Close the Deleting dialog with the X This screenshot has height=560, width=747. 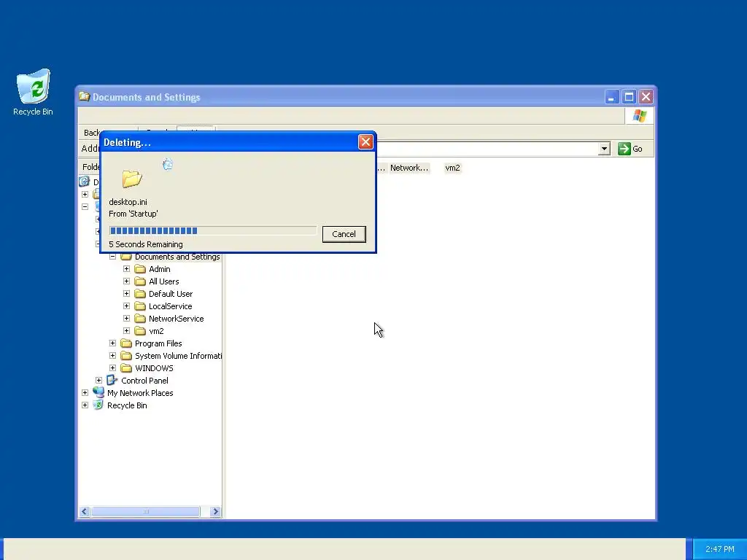click(365, 142)
